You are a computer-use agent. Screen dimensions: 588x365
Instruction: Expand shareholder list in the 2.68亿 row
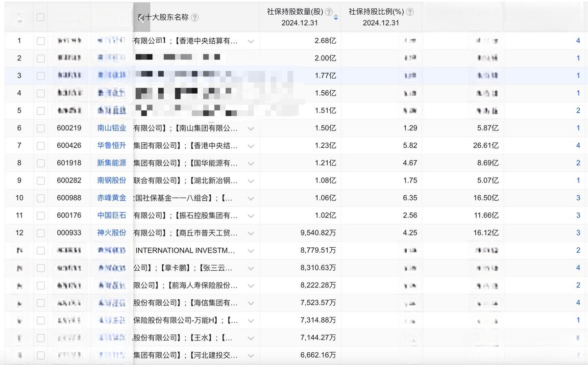pyautogui.click(x=251, y=41)
